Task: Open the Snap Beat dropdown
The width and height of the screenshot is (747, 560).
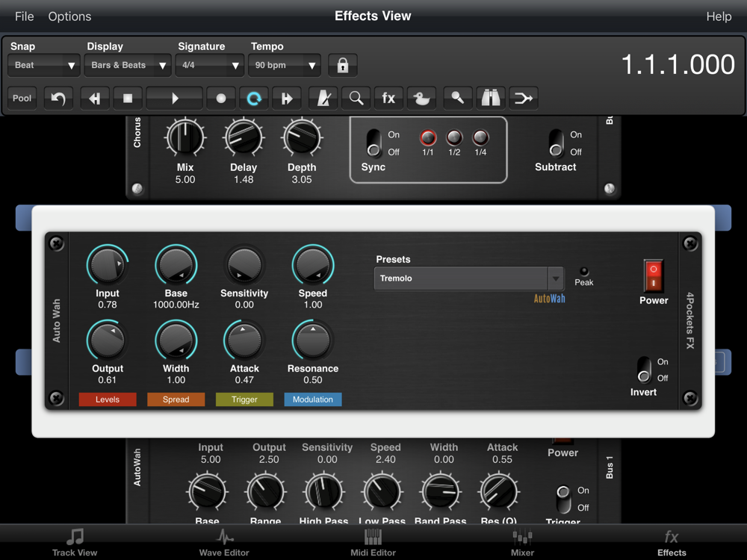Action: 44,65
